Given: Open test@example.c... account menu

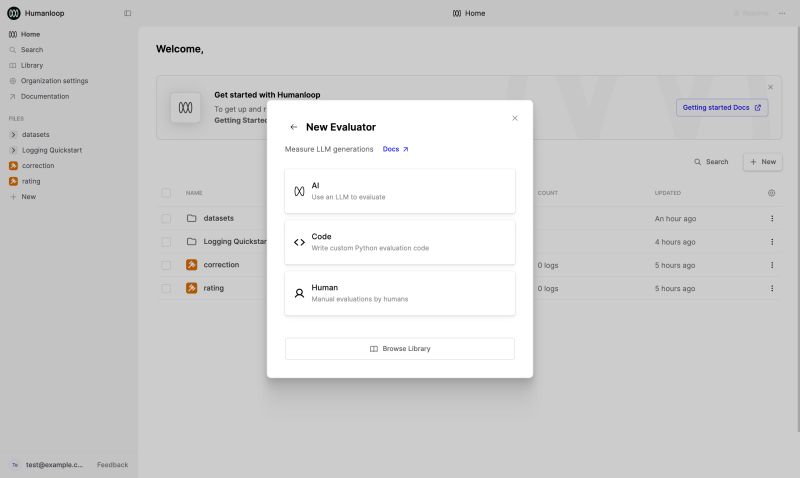Looking at the screenshot, I should (48, 465).
